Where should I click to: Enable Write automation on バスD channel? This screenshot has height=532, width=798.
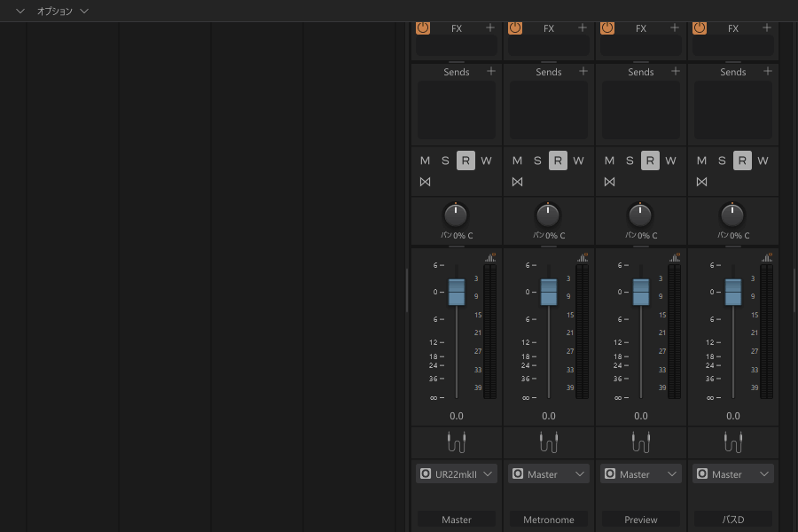[763, 160]
